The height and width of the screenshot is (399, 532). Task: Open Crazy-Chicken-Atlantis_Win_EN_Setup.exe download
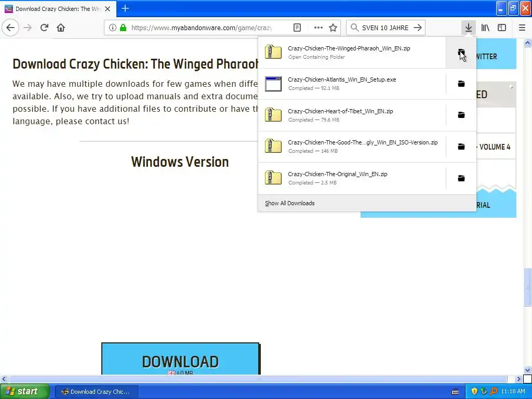[x=352, y=84]
